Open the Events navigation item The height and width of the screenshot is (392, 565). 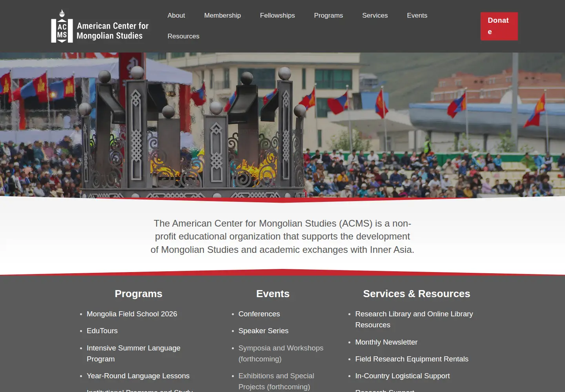417,15
